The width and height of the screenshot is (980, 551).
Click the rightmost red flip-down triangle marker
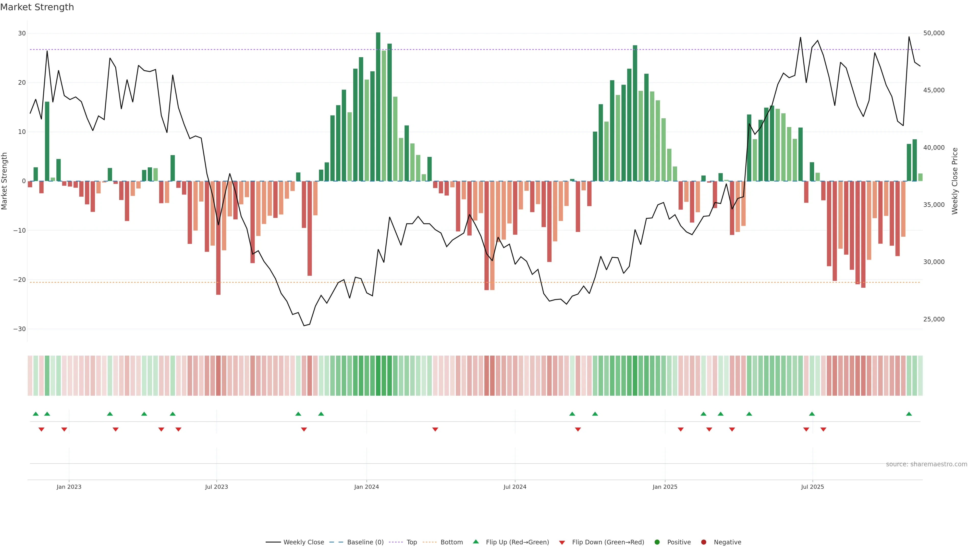[x=823, y=429]
